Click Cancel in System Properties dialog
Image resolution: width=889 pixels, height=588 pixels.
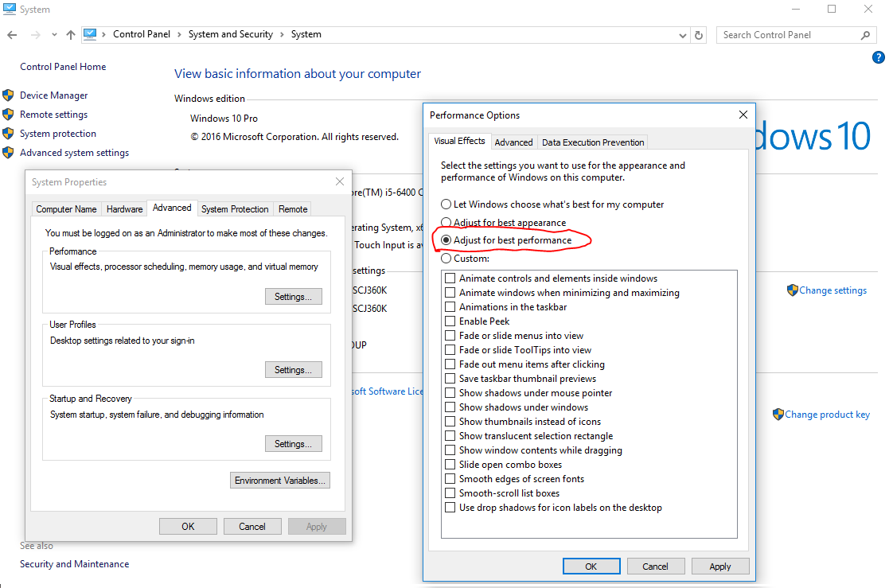(x=252, y=526)
